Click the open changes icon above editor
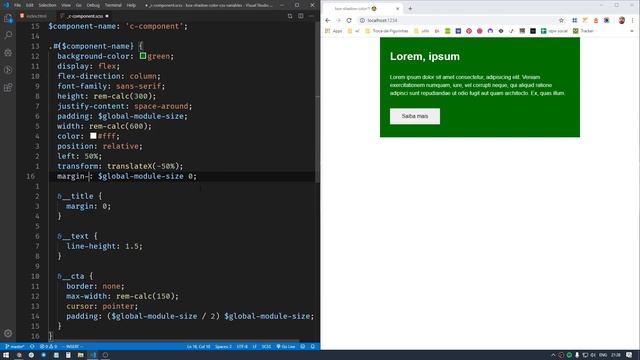The height and width of the screenshot is (360, 640). coord(290,16)
